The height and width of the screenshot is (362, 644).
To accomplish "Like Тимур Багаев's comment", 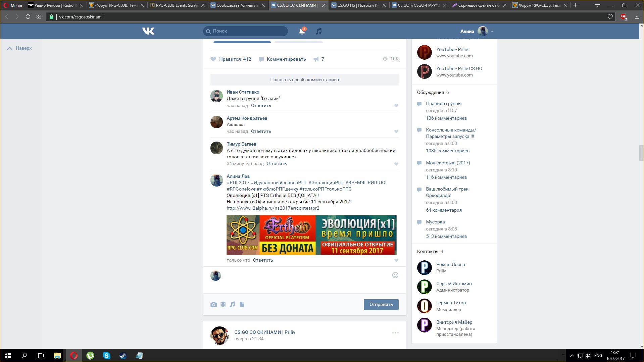I will [396, 164].
